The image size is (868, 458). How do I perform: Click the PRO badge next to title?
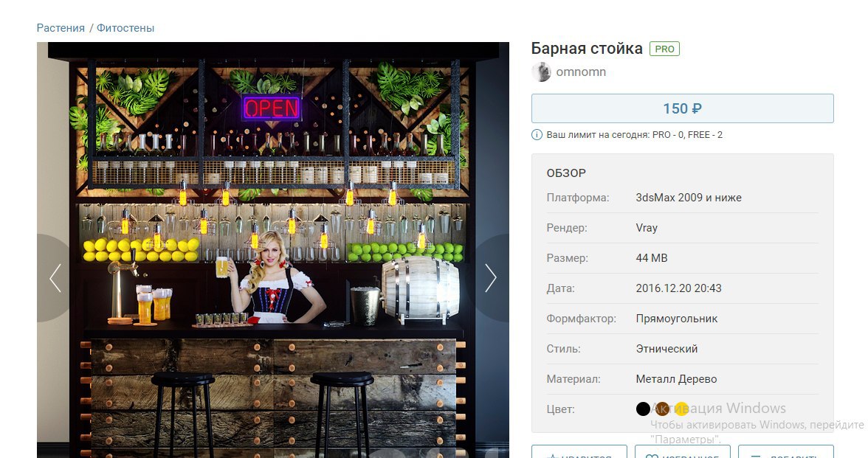click(x=664, y=49)
